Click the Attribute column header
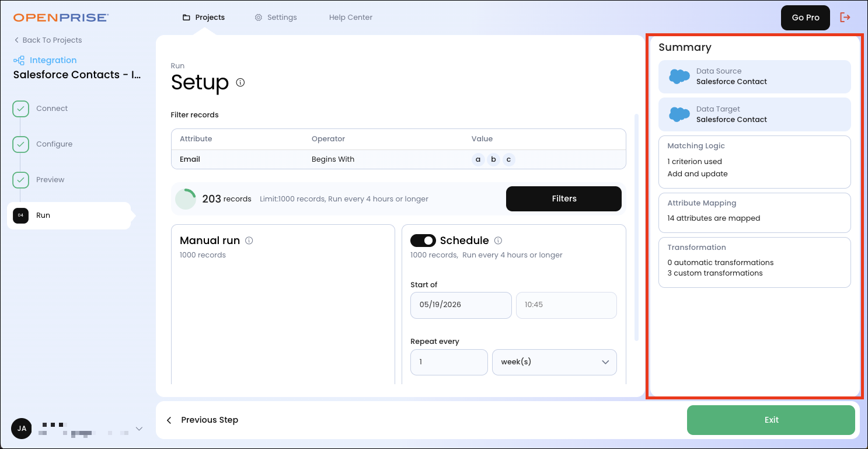 point(196,139)
